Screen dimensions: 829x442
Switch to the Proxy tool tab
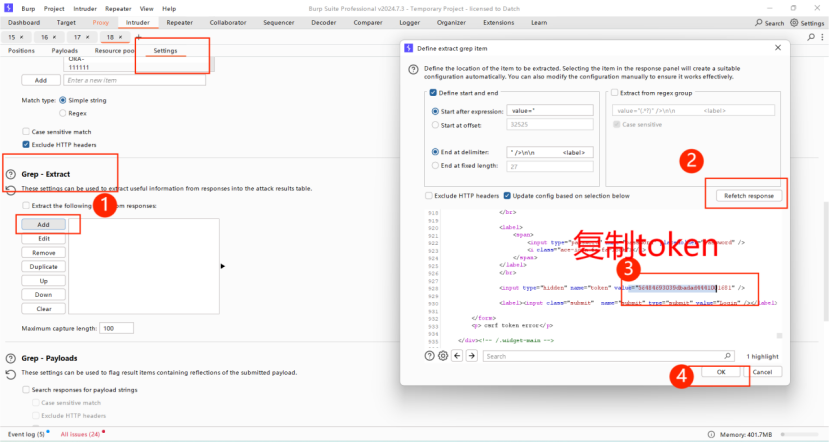pyautogui.click(x=100, y=23)
